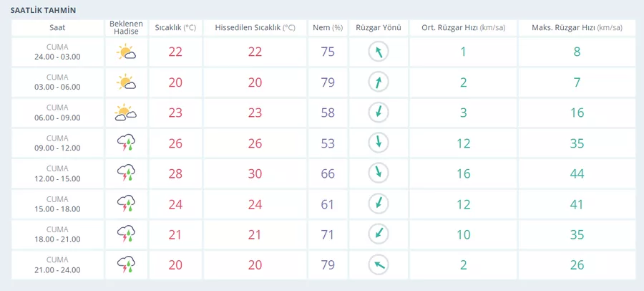Click the felt temperature value 30
Viewport: 644px width, 291px height.
pyautogui.click(x=255, y=173)
